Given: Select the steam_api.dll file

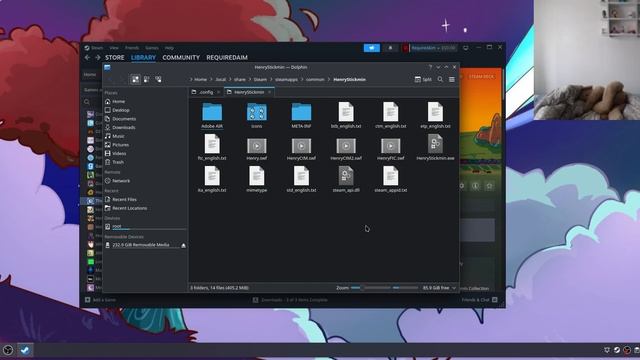Looking at the screenshot, I should coord(346,180).
